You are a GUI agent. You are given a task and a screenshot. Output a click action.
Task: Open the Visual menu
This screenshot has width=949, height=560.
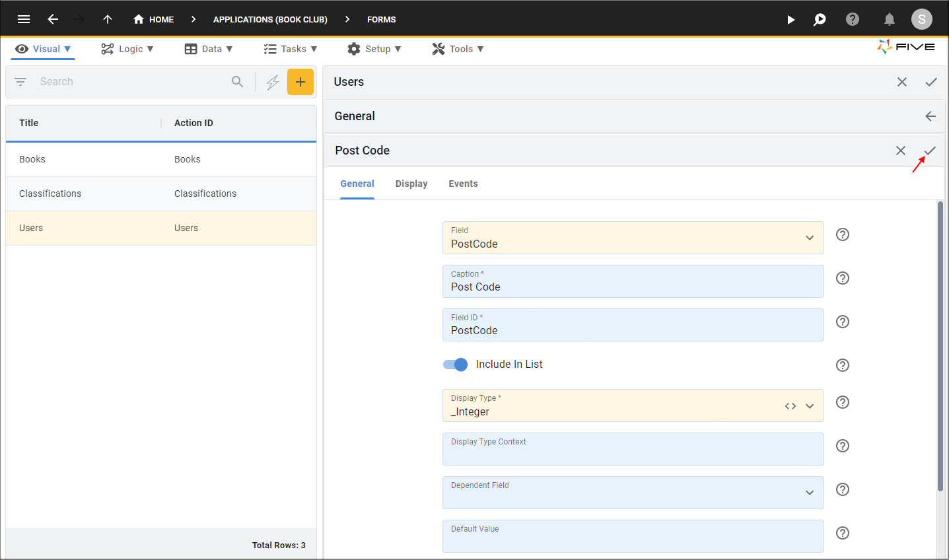tap(43, 49)
